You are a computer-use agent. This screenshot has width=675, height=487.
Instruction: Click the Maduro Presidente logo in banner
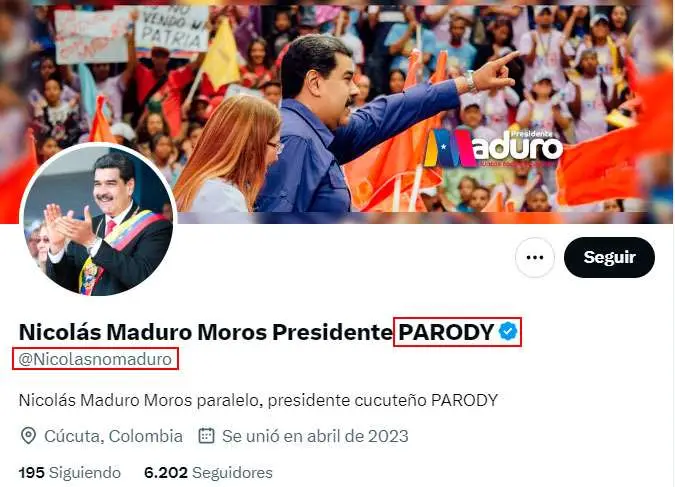[494, 149]
